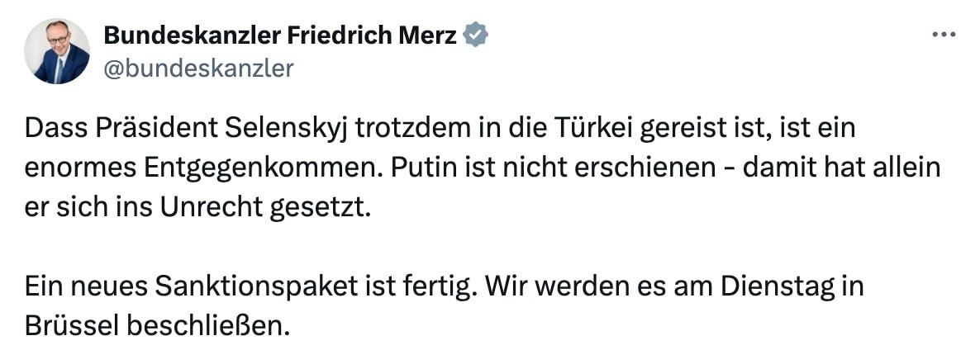
Task: Open the tweet's three-dot More options menu
Action: pos(944,35)
